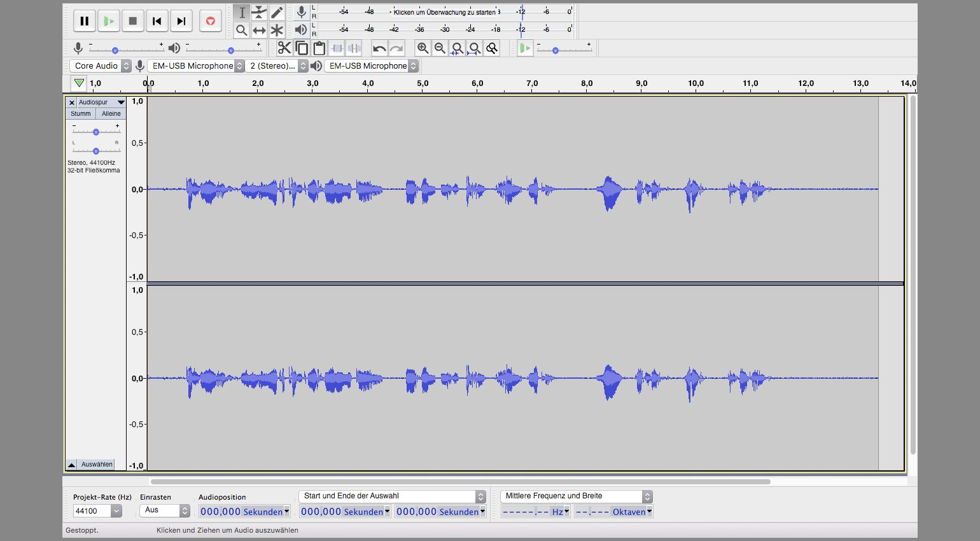Open the Audiospur track menu dropdown
Image resolution: width=980 pixels, height=541 pixels.
pyautogui.click(x=101, y=102)
